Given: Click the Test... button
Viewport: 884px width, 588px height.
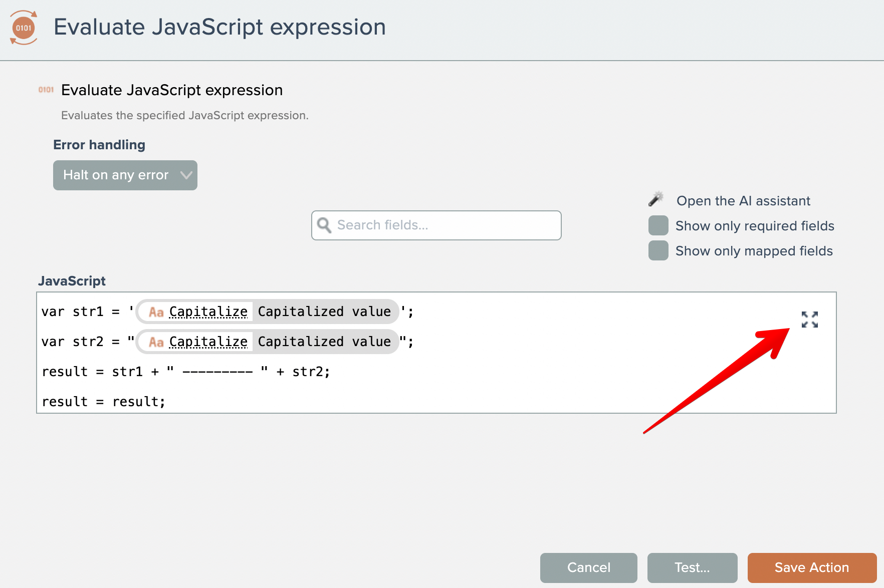Looking at the screenshot, I should click(692, 567).
